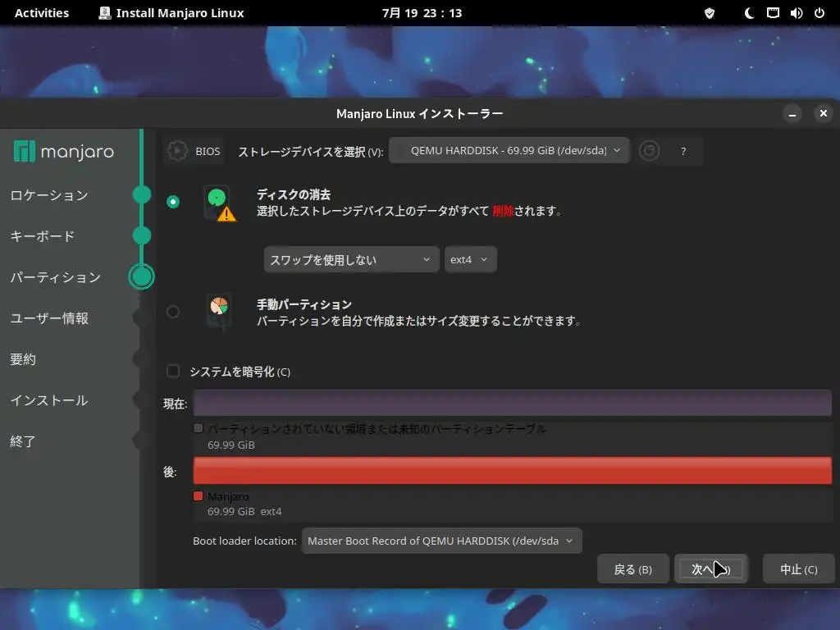Screen dimensions: 840x630
Task: Click the Manjaro logo in sidebar
Action: coord(64,152)
